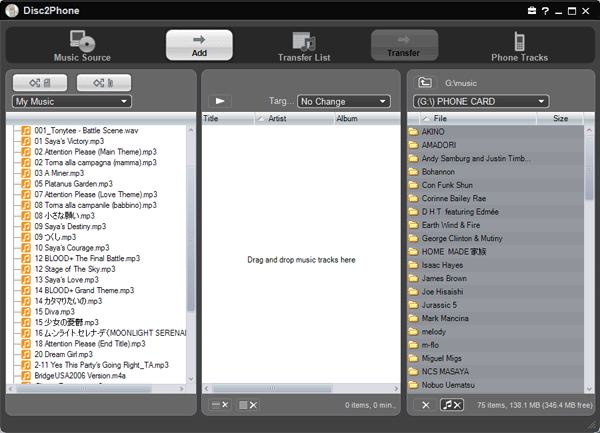Remove selected track from transfer list

coord(219,404)
